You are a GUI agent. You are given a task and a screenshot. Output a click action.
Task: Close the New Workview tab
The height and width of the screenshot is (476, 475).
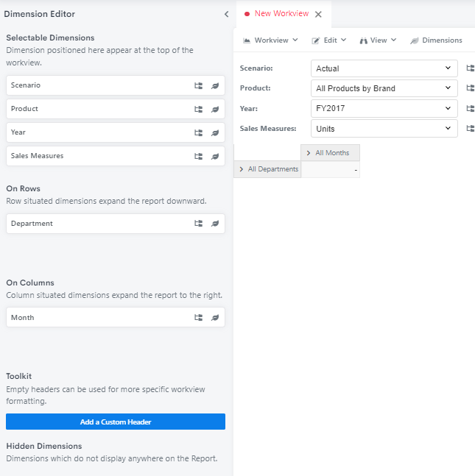pos(318,14)
